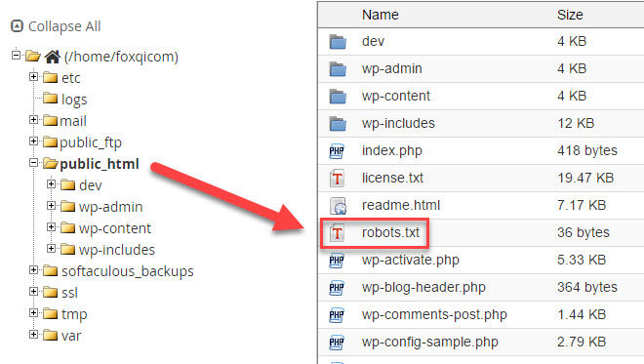Click the open public_html folder icon
The height and width of the screenshot is (364, 644).
point(51,163)
